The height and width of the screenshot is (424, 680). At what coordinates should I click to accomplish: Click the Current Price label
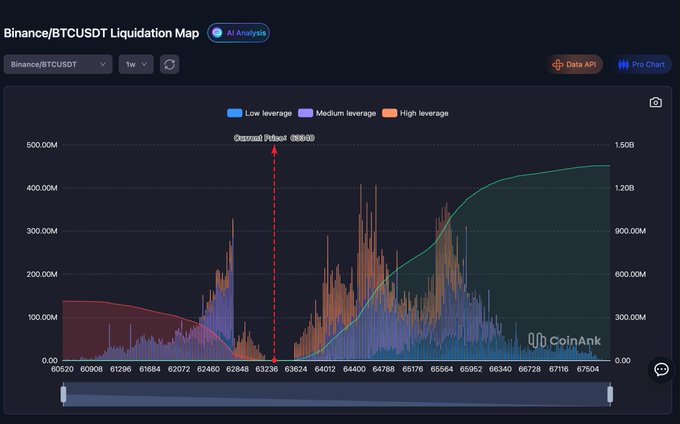274,138
